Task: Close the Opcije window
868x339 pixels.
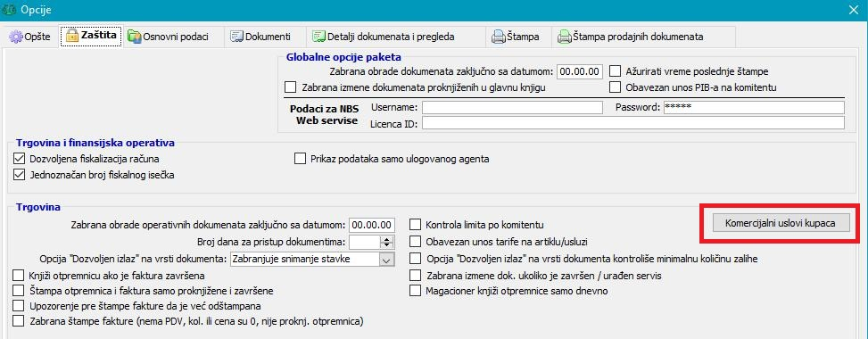Action: [855, 10]
